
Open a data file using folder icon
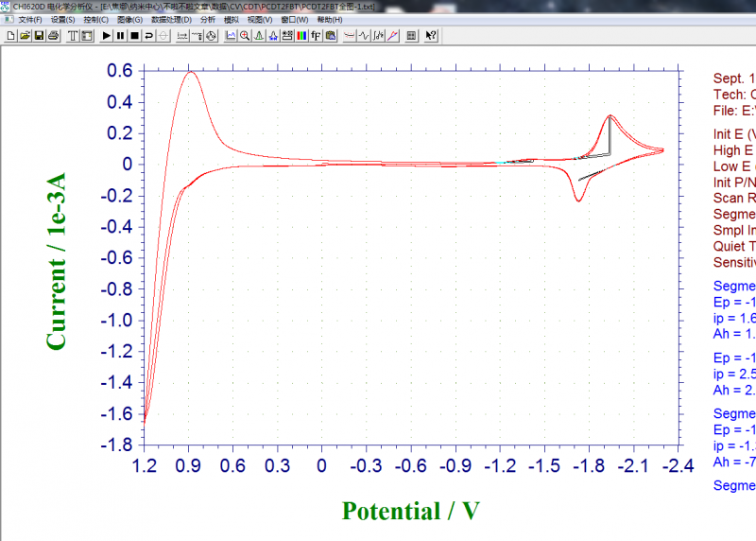click(x=26, y=36)
